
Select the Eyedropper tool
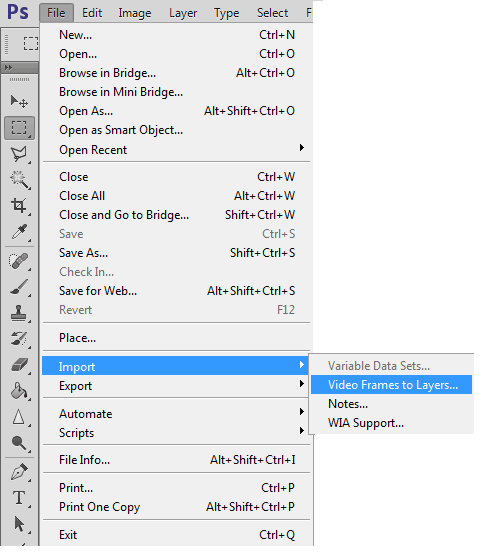tap(19, 232)
